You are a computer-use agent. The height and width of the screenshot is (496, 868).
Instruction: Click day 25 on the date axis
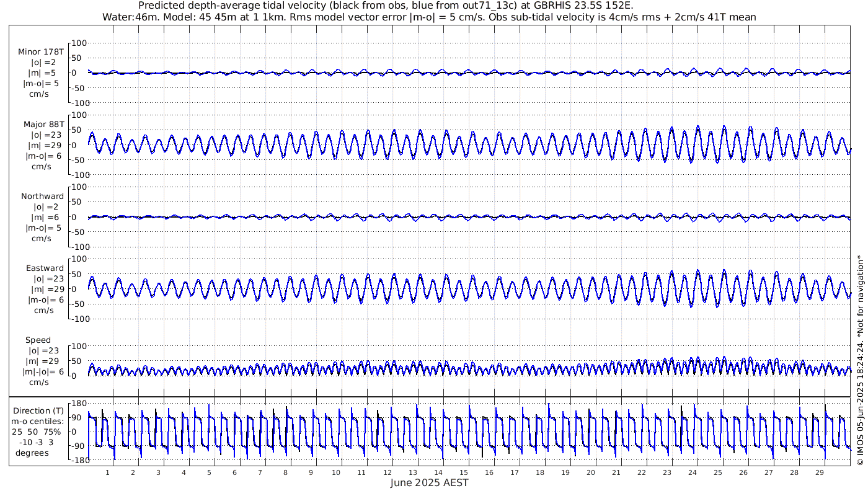[717, 472]
